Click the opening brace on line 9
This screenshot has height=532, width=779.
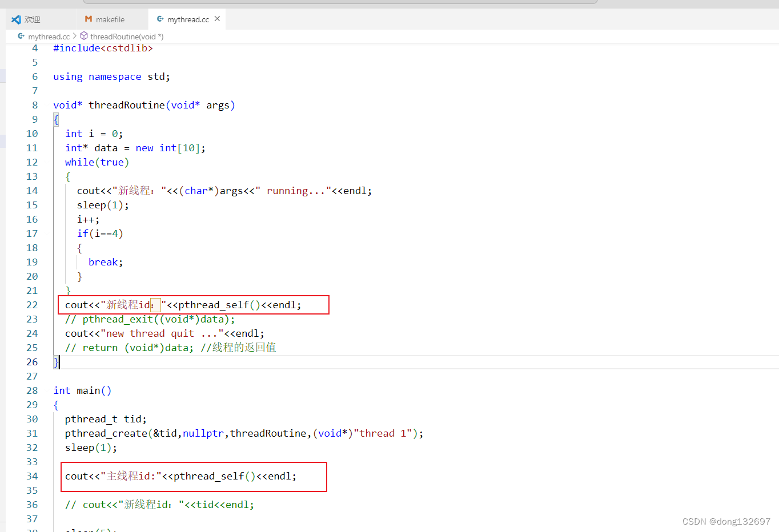[x=56, y=119]
